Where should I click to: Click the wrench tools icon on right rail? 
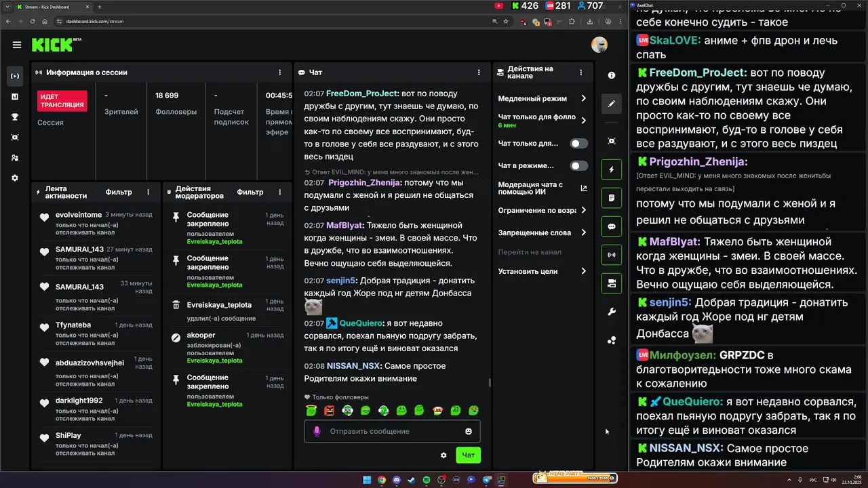tap(612, 312)
